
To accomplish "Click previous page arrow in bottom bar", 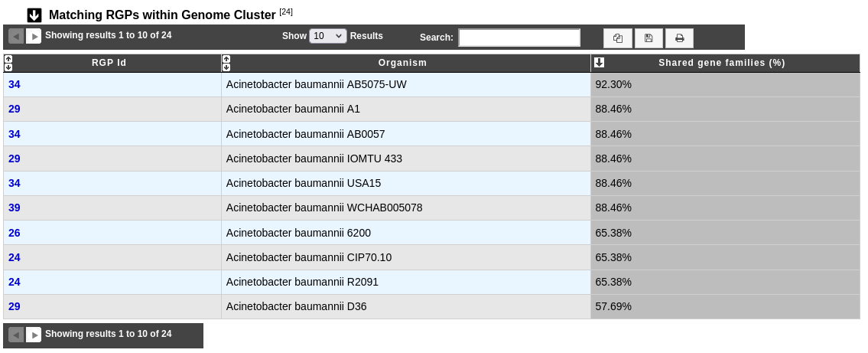I will click(16, 335).
